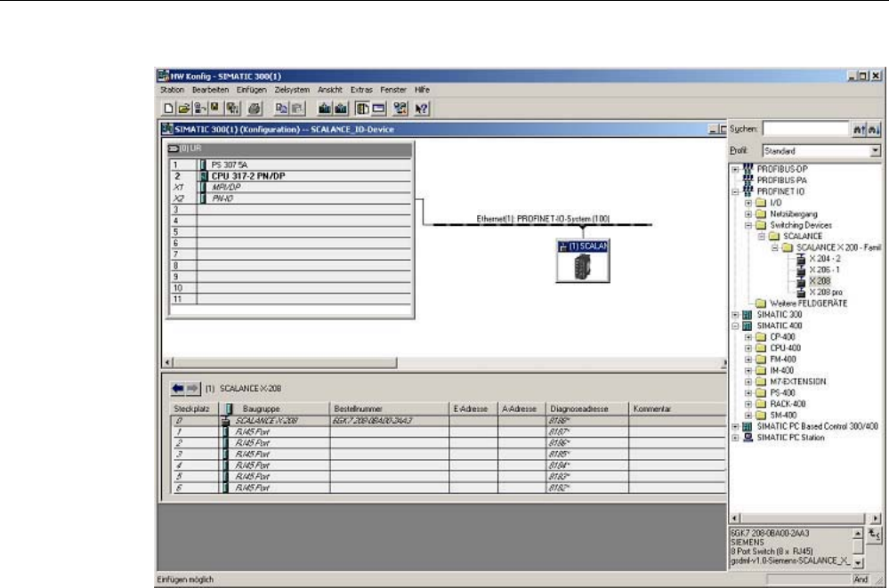
Task: Collapse the PROFINET IO catalog node
Action: (x=735, y=191)
